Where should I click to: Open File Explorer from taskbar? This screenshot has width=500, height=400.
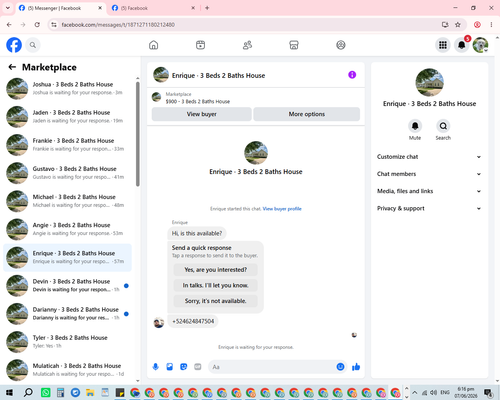click(x=90, y=392)
